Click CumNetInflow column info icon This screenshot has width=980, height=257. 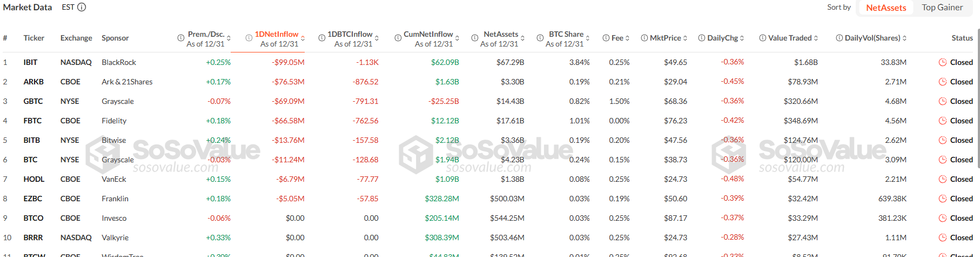coord(398,38)
